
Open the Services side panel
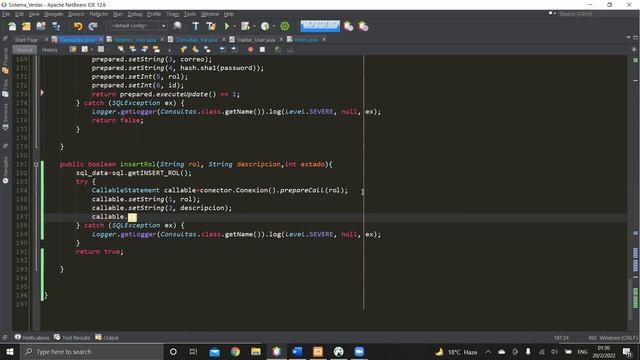click(5, 117)
